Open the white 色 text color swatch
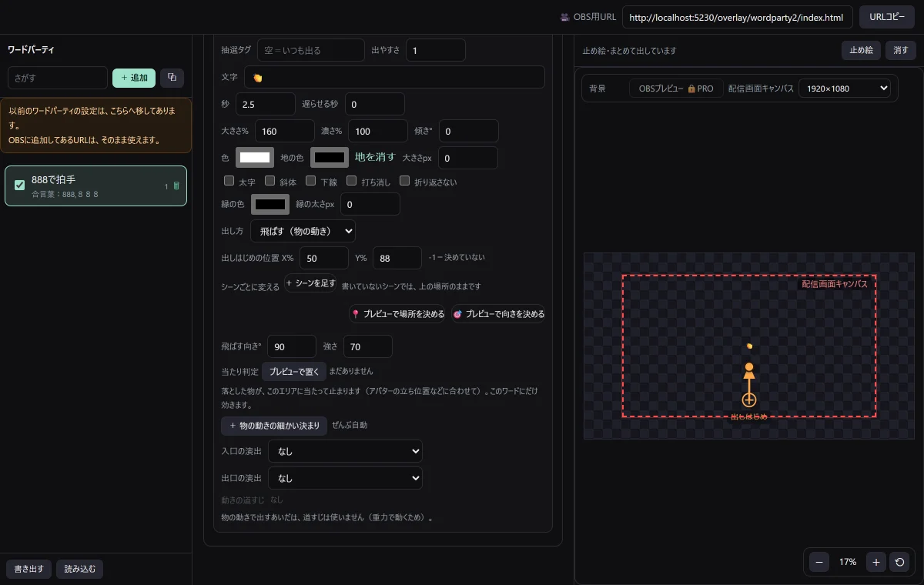Viewport: 924px width, 585px height. pyautogui.click(x=255, y=157)
